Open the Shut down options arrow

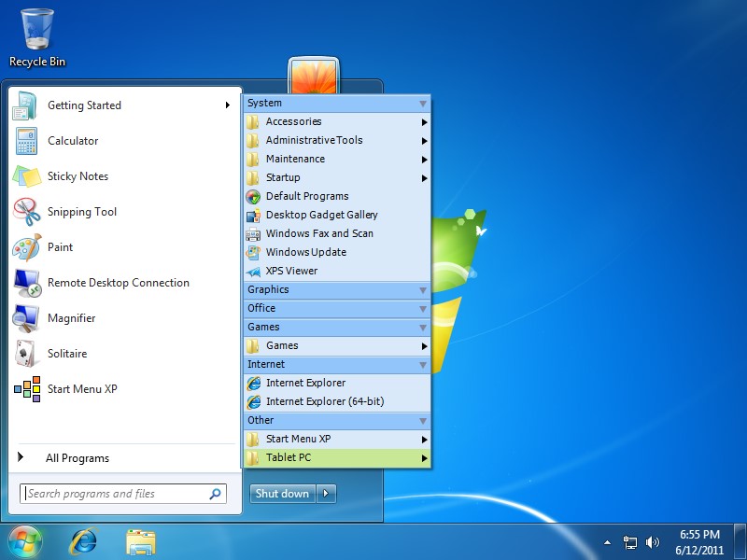326,494
